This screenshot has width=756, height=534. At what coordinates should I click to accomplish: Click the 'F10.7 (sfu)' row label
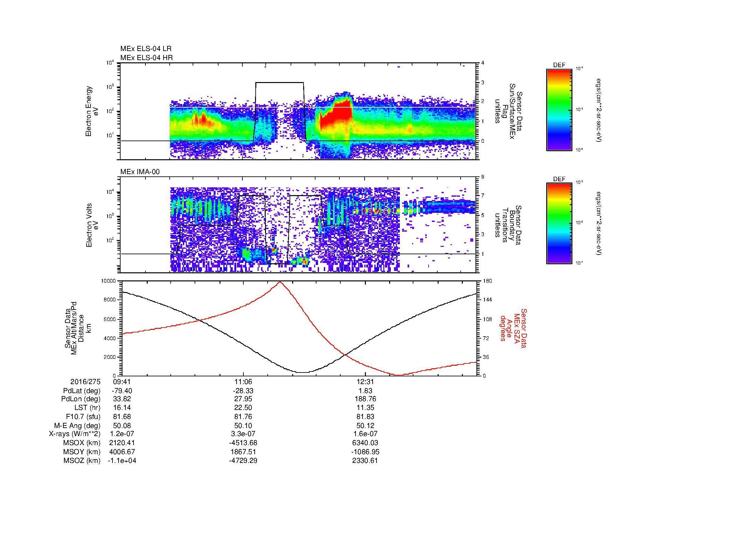(83, 417)
